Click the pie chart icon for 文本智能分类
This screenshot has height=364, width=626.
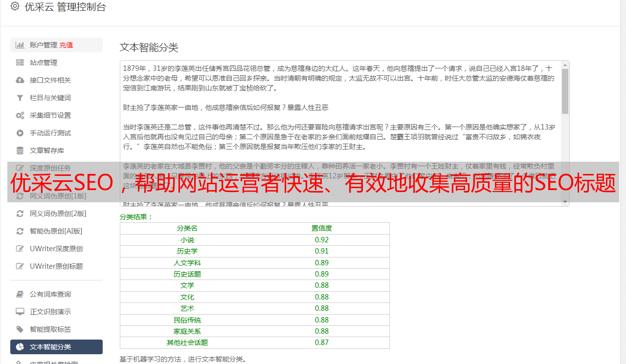click(20, 347)
